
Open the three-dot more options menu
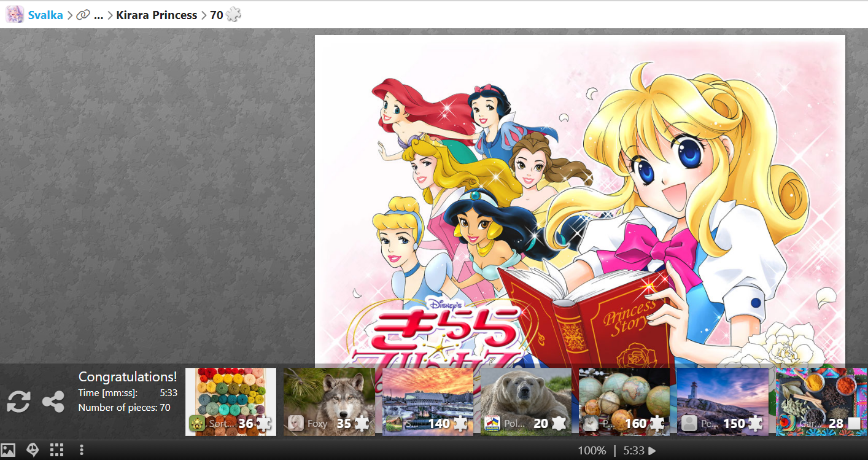[82, 450]
